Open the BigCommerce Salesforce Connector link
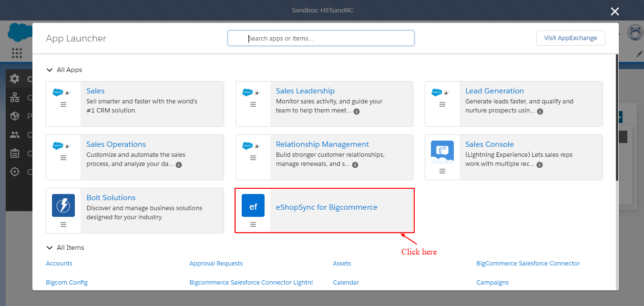The image size is (644, 306). click(528, 264)
